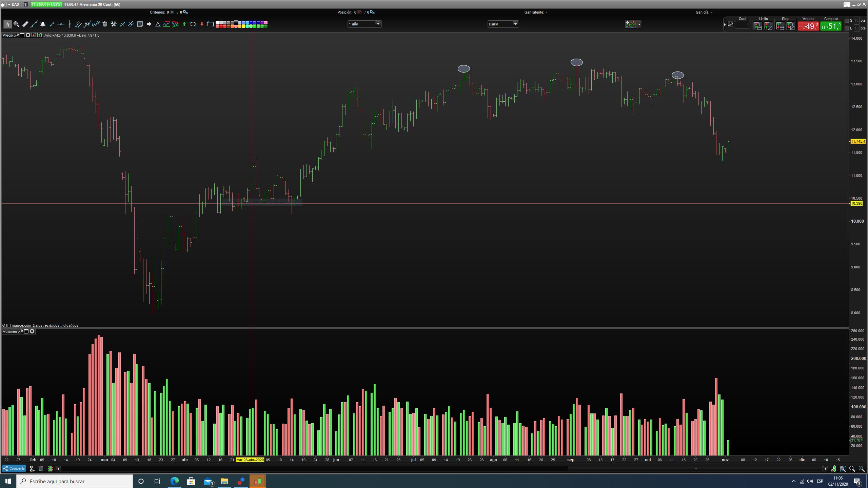Viewport: 868px width, 488px height.
Task: Click the Comprar buy price button
Action: click(x=831, y=26)
